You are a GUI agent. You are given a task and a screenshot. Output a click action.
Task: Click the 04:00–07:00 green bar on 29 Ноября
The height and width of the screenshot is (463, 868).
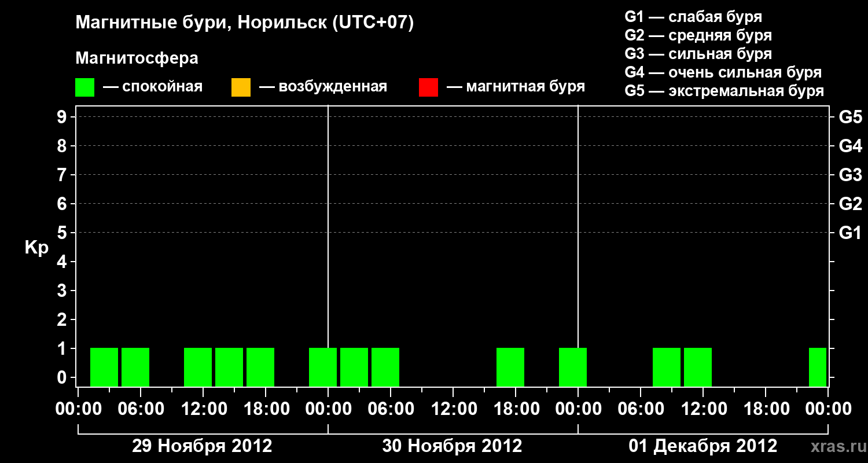[x=135, y=367]
